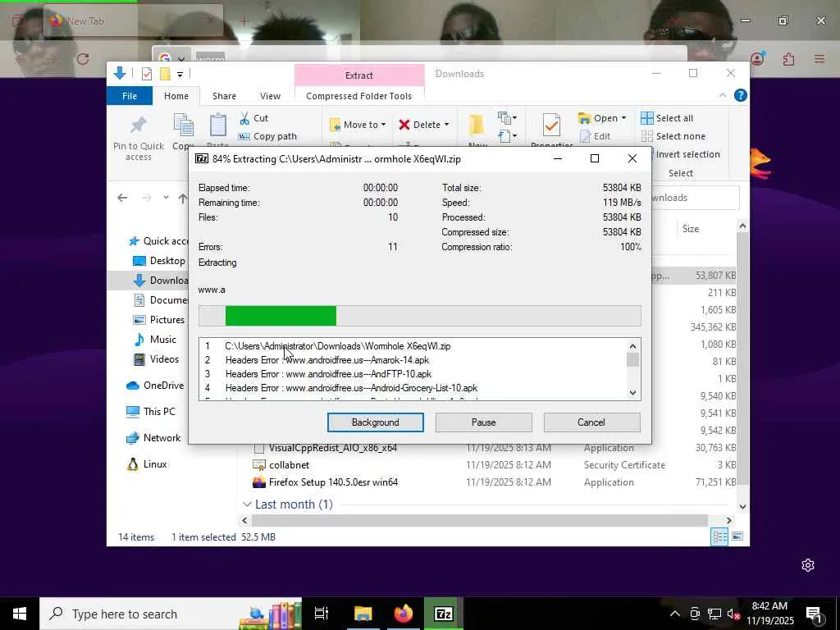Select error row AndFTP-10.apk
This screenshot has width=840, height=630.
pyautogui.click(x=328, y=374)
